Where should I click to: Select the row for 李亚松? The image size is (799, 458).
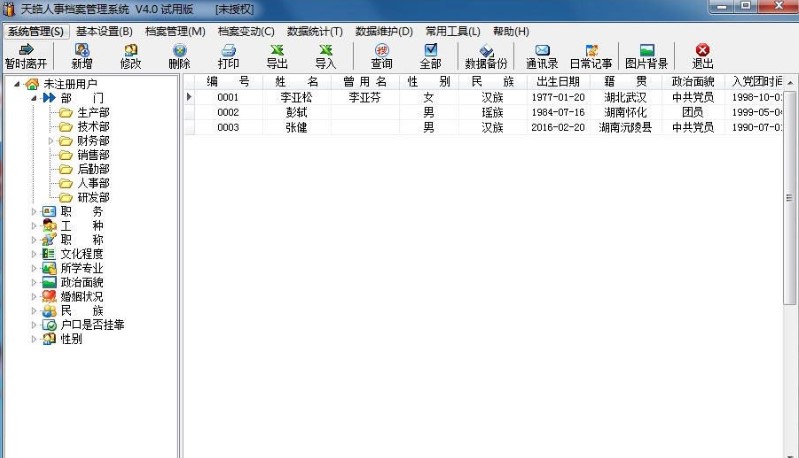[x=483, y=97]
